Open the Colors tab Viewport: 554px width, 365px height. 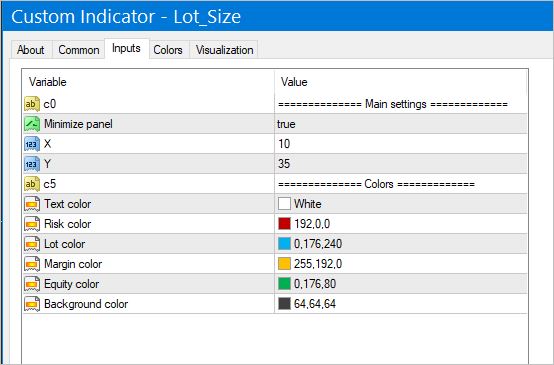168,50
